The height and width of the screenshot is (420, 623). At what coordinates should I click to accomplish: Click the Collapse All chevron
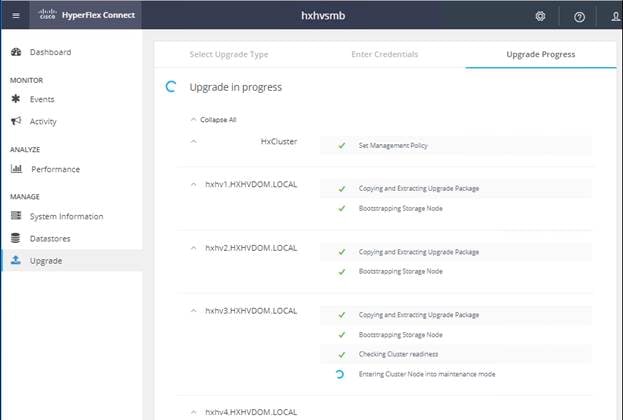click(193, 120)
